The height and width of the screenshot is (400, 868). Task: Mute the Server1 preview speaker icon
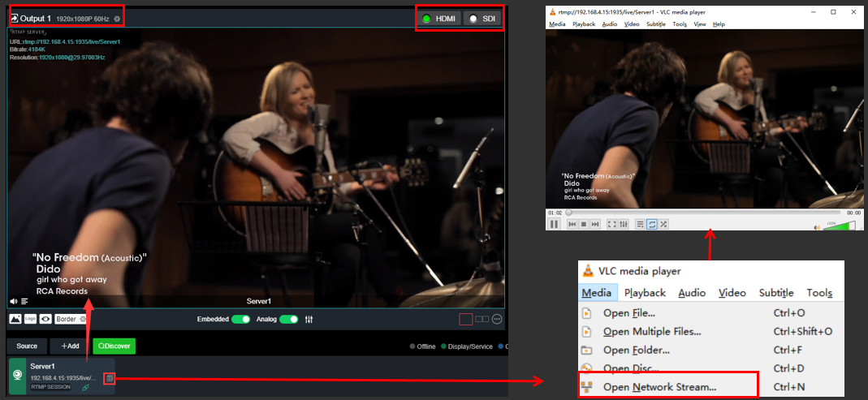(x=14, y=301)
